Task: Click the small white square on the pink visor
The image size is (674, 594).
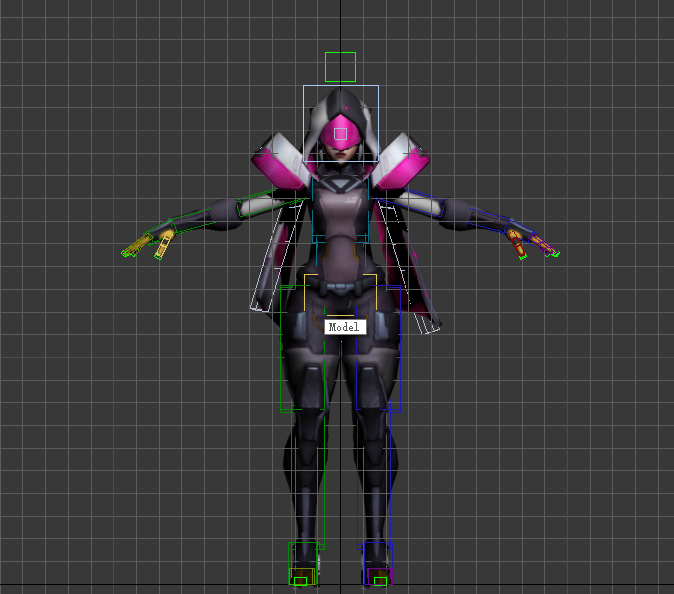Action: coord(340,133)
